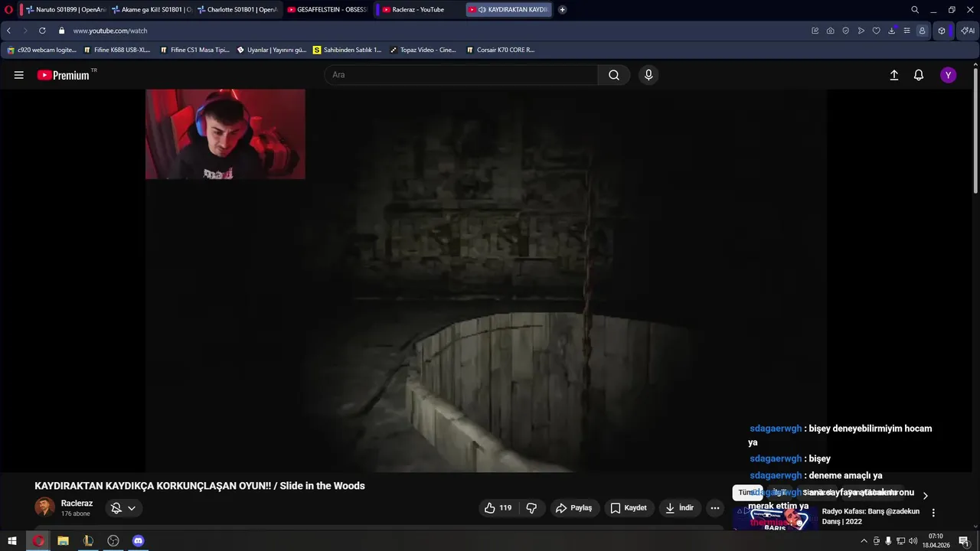Open Corsair K70 CORE bookmark
980x551 pixels.
[500, 50]
